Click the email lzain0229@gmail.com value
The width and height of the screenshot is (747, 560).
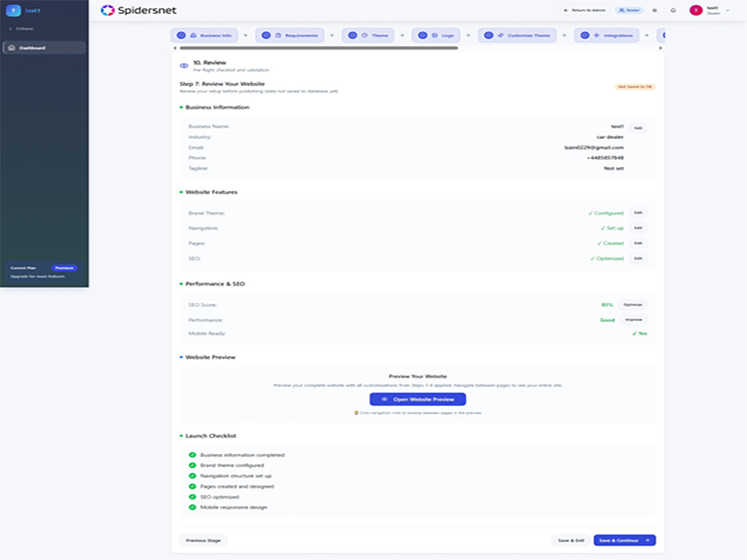pyautogui.click(x=594, y=148)
